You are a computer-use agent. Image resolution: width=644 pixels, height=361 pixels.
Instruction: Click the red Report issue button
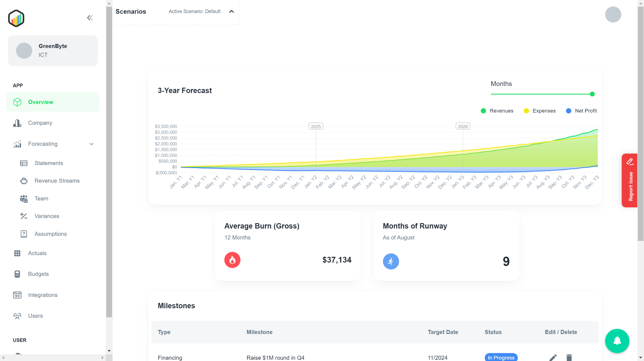pos(629,180)
